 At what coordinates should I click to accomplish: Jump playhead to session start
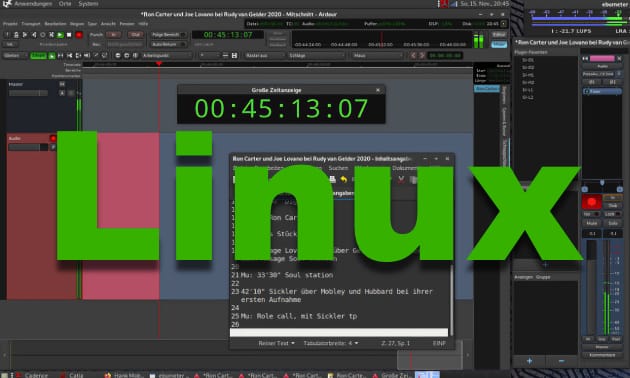click(25, 35)
